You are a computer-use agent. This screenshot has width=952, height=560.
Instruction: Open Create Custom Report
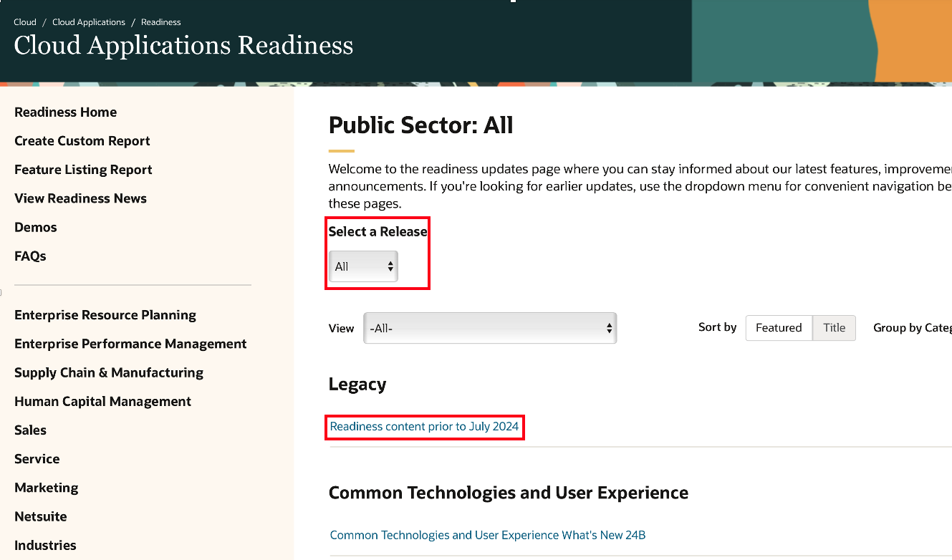tap(82, 141)
